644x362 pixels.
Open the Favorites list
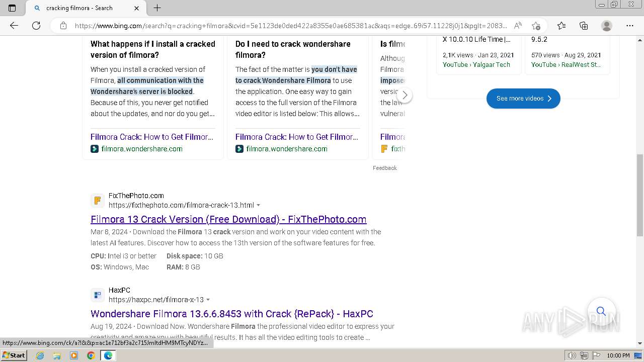(561, 26)
